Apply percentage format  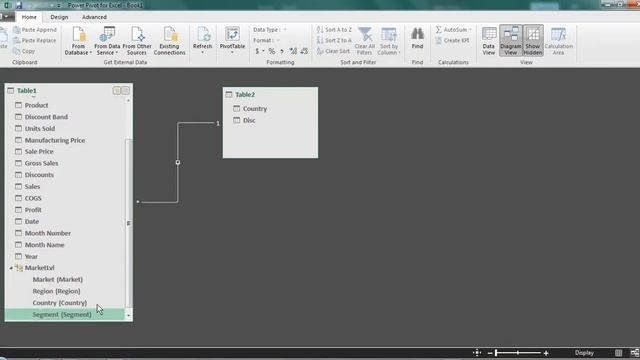pos(271,51)
